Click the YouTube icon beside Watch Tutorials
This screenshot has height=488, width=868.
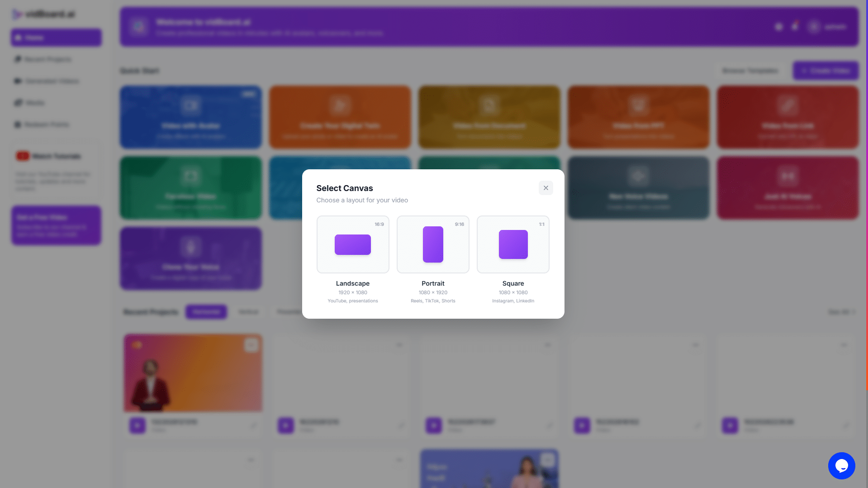[22, 156]
